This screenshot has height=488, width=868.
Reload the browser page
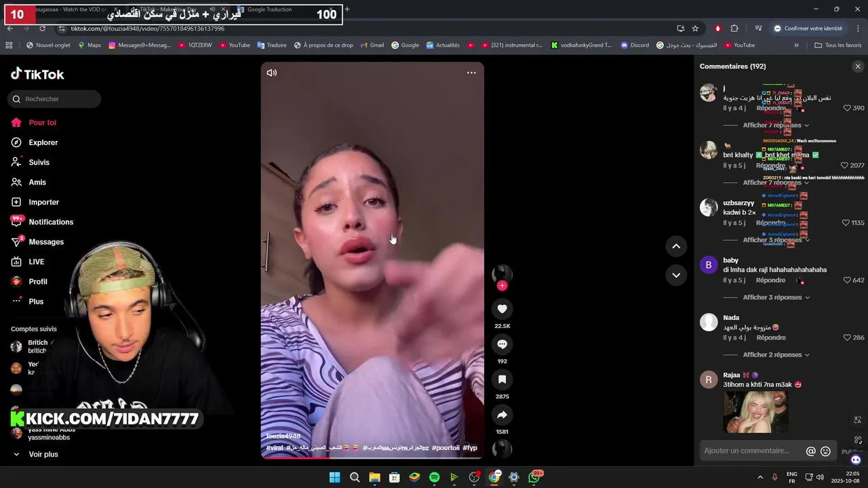(42, 28)
